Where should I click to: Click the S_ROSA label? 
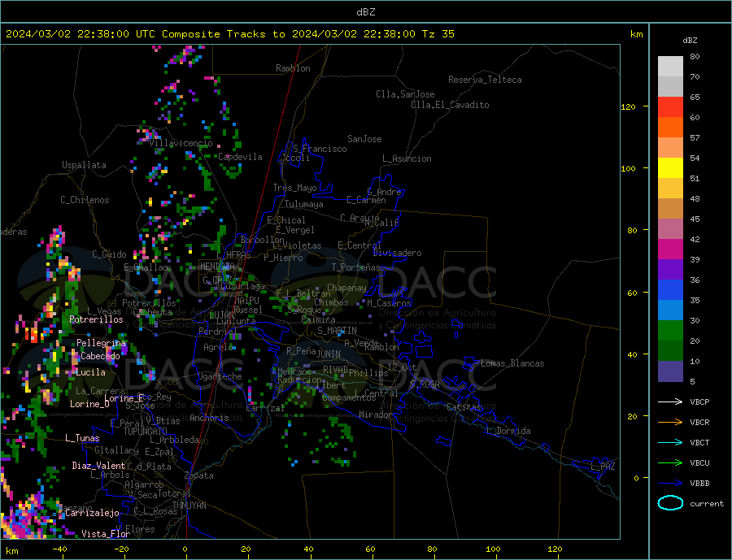pyautogui.click(x=425, y=384)
